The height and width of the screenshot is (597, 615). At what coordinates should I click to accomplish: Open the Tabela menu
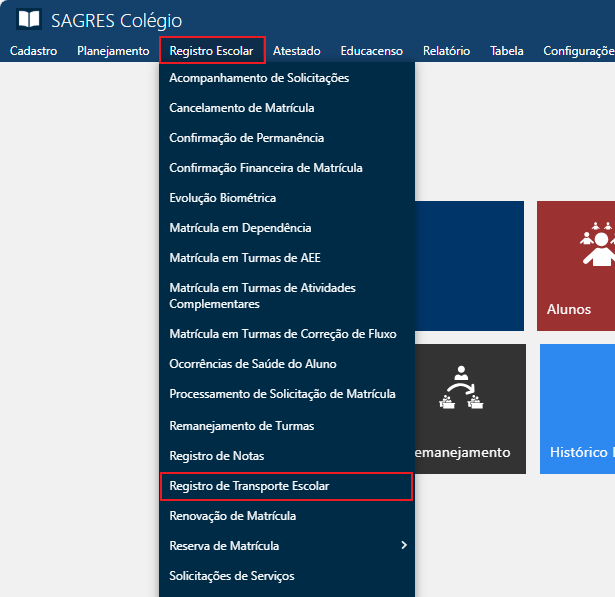[x=506, y=51]
